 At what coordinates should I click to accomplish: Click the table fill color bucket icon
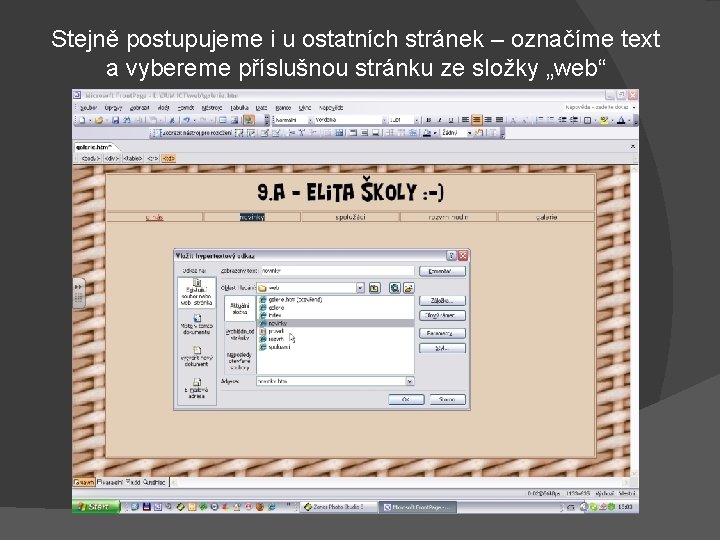[x=427, y=133]
